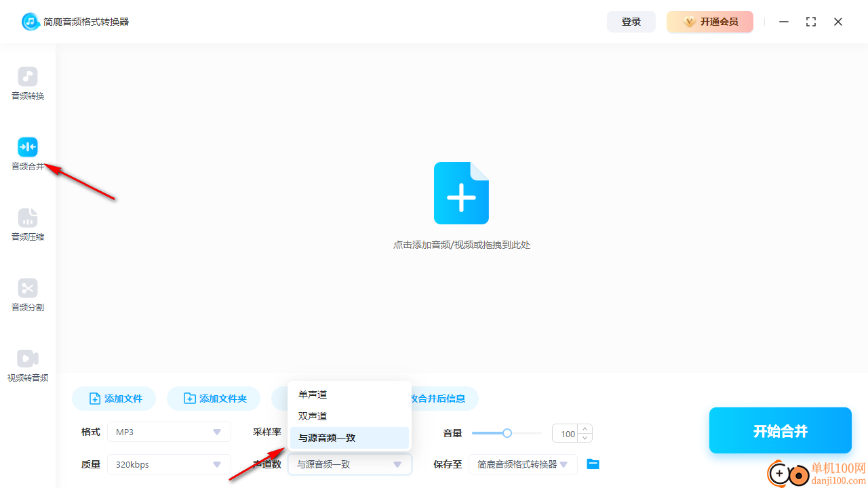
Task: Minimize the application window
Action: [x=784, y=22]
